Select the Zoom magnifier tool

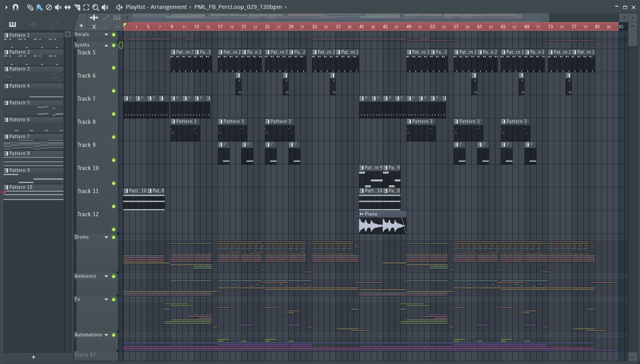95,7
